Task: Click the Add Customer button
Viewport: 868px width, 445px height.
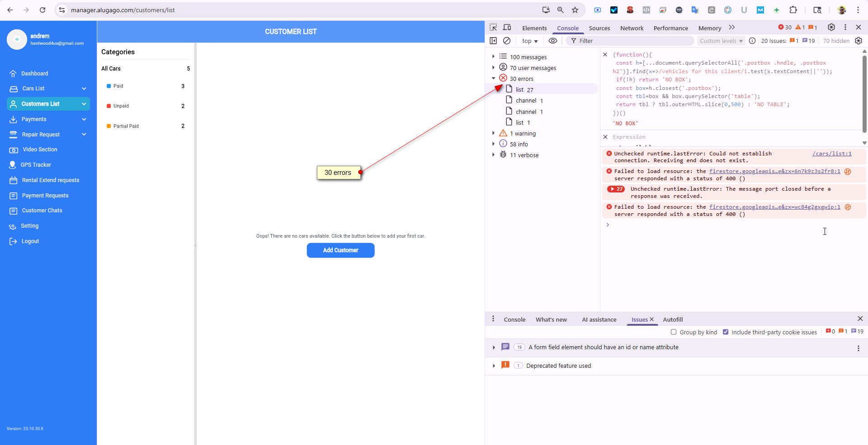Action: pyautogui.click(x=340, y=250)
